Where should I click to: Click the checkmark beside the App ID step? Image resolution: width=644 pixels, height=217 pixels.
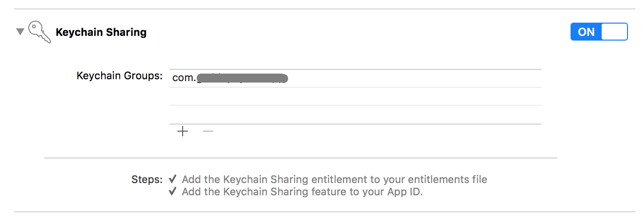pyautogui.click(x=173, y=192)
